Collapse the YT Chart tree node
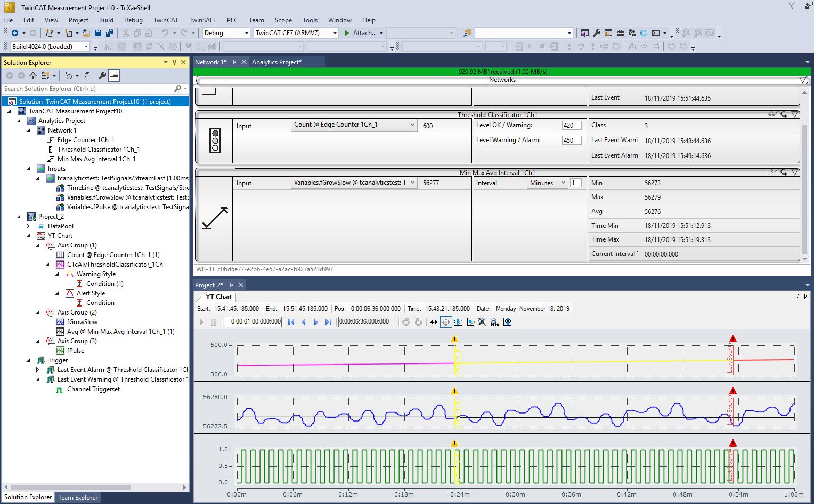This screenshot has width=814, height=504. click(28, 236)
